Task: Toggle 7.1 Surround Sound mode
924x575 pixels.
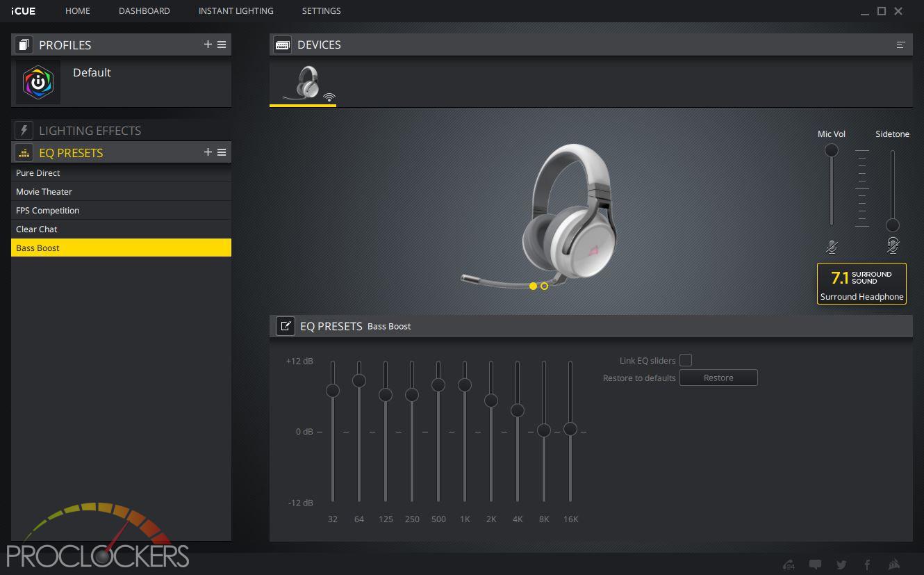Action: coord(861,284)
